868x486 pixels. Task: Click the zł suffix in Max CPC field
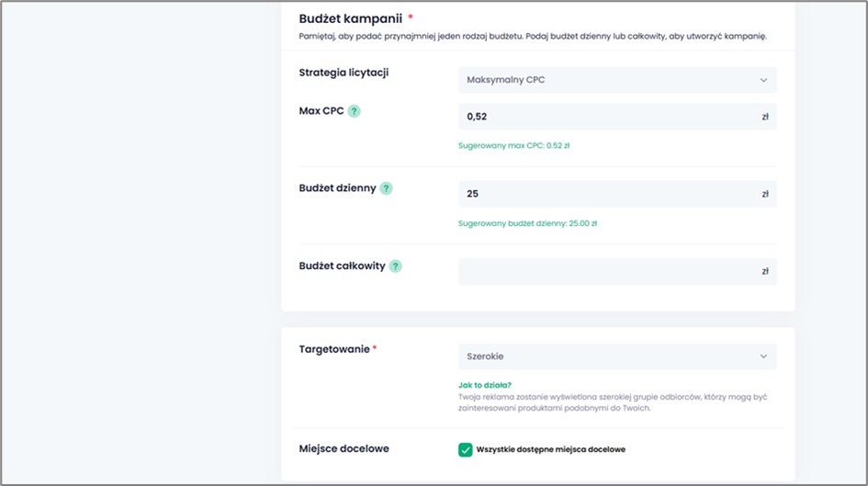coord(765,117)
